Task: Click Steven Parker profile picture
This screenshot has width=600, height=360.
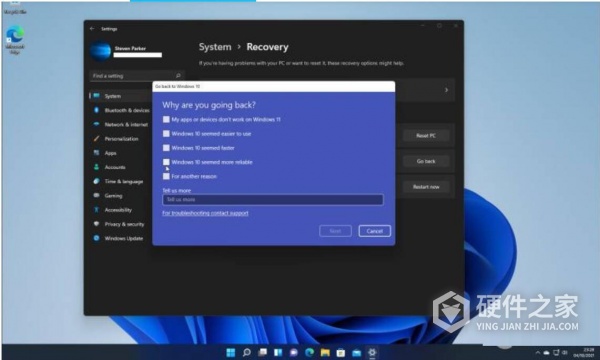Action: pyautogui.click(x=100, y=51)
